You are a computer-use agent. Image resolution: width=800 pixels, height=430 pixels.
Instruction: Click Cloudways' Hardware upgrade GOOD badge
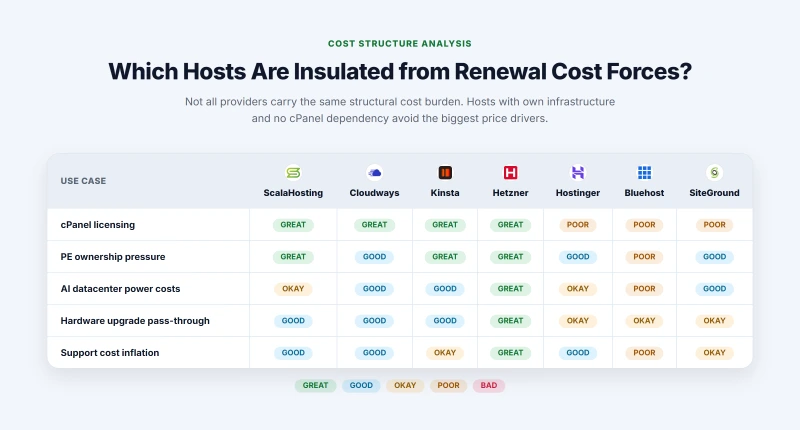pos(374,321)
